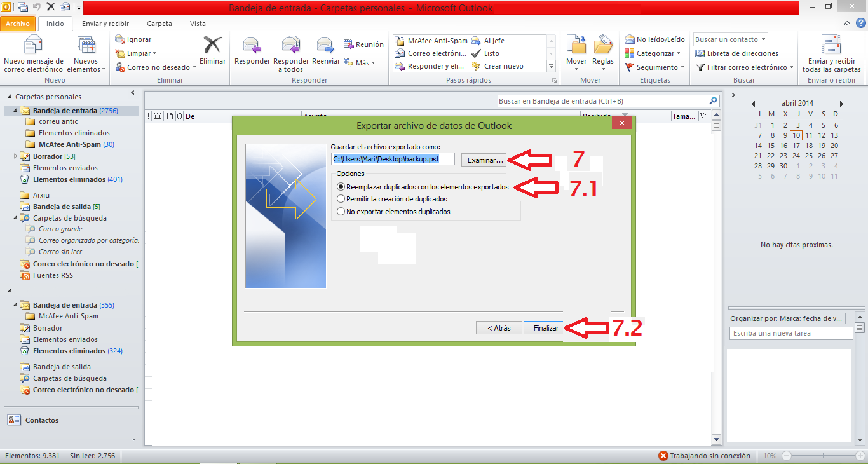Click Enviar y recibir todas las carpetas

tap(831, 55)
